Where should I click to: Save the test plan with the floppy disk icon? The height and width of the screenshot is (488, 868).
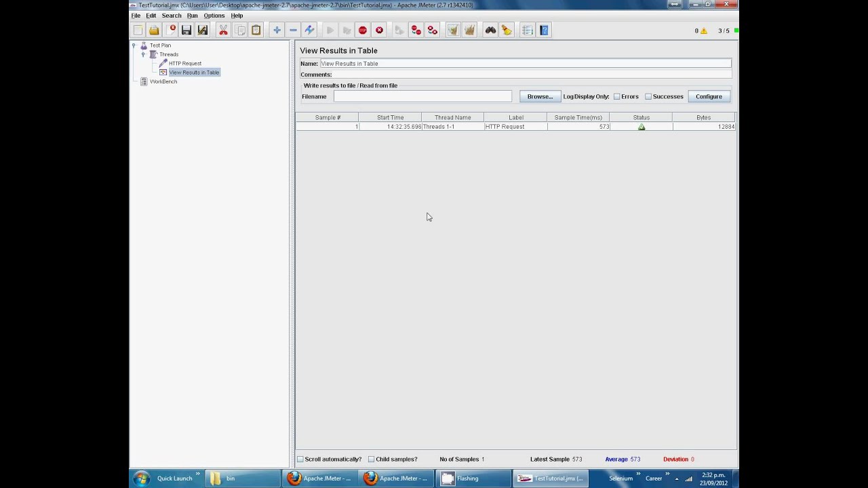[x=186, y=30]
